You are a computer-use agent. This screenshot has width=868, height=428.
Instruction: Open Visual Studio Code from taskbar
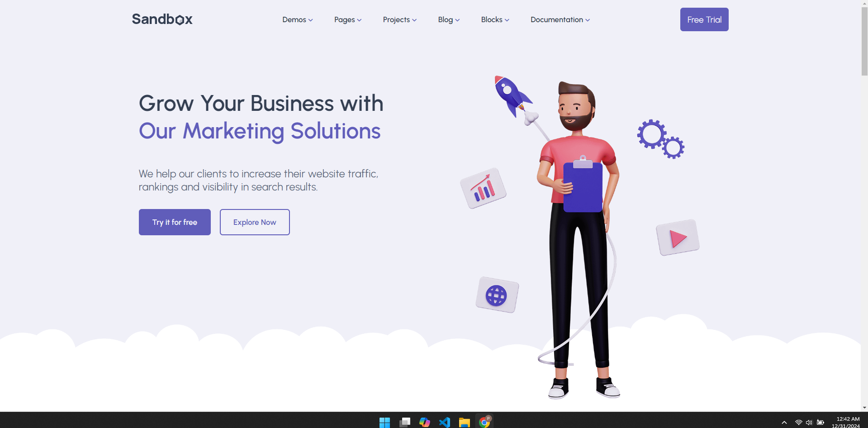[x=445, y=423]
